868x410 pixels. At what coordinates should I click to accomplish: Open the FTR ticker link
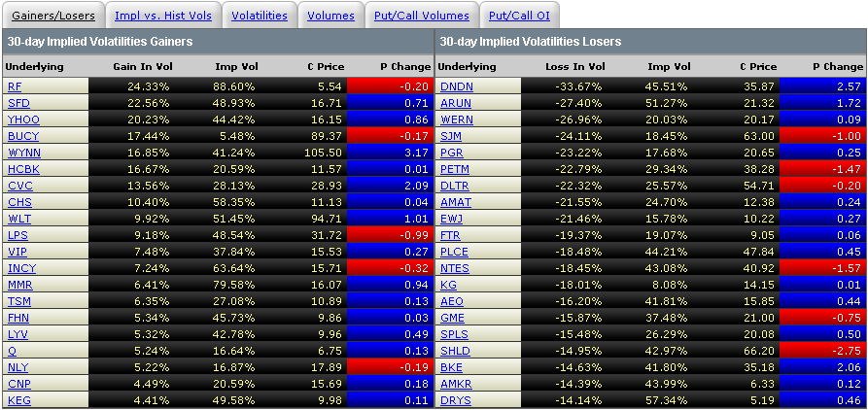(x=451, y=235)
